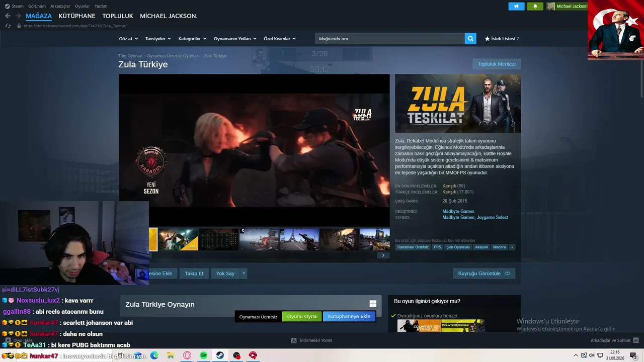Click the Çok Oyunculu tag
The width and height of the screenshot is (644, 362).
point(458,247)
